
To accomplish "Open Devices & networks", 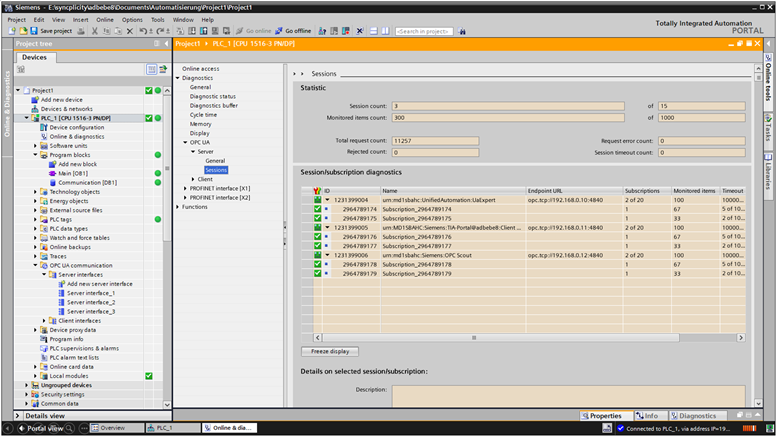I will (x=66, y=109).
